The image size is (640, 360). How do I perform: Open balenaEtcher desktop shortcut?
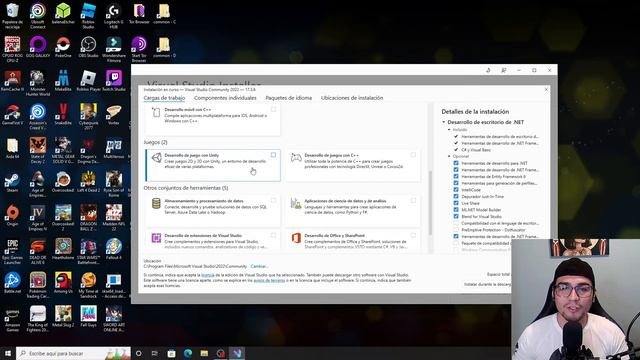tap(63, 13)
